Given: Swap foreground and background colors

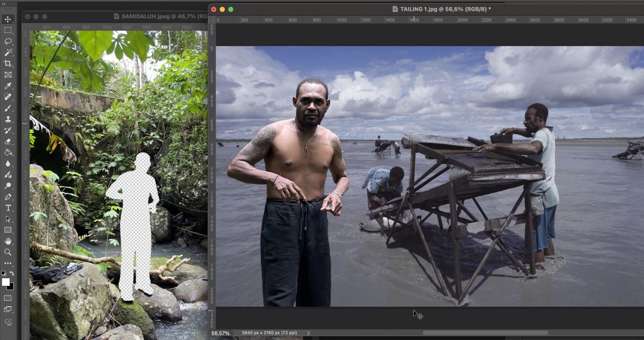Looking at the screenshot, I should (12, 274).
